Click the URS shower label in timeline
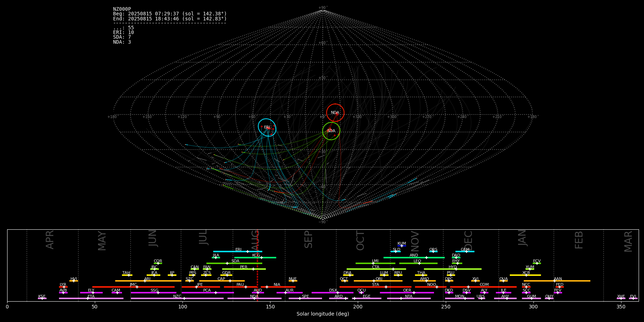This screenshot has width=644, height=322. [480, 296]
